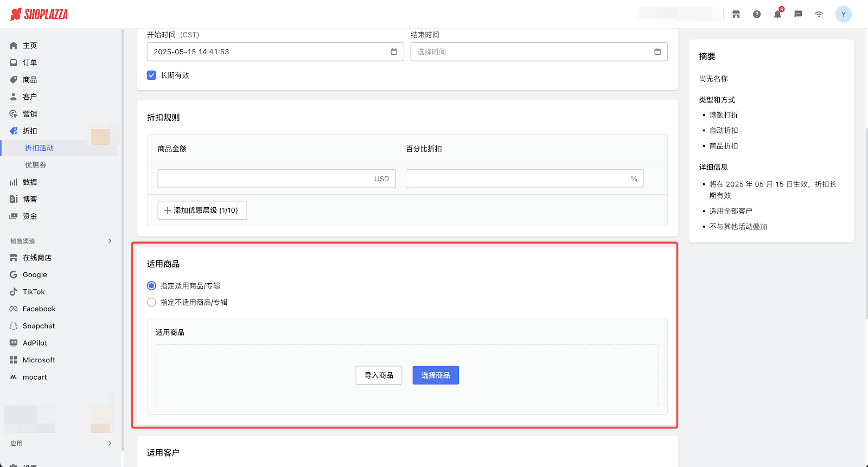Open the user avatar Y
Viewport: 868px width, 467px height.
point(843,15)
